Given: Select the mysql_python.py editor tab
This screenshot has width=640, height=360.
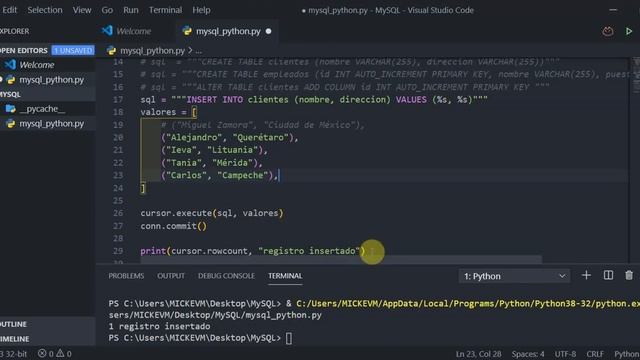Looking at the screenshot, I should click(227, 31).
